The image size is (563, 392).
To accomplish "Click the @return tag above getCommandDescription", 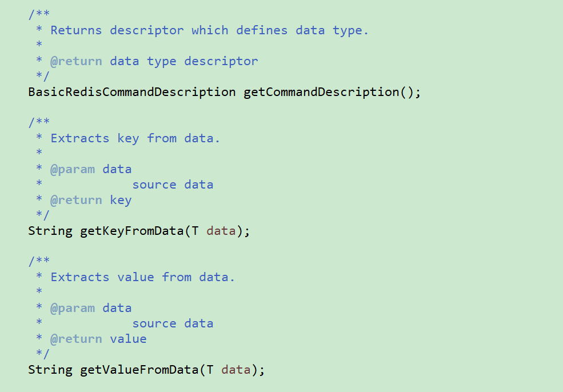I will (x=76, y=61).
